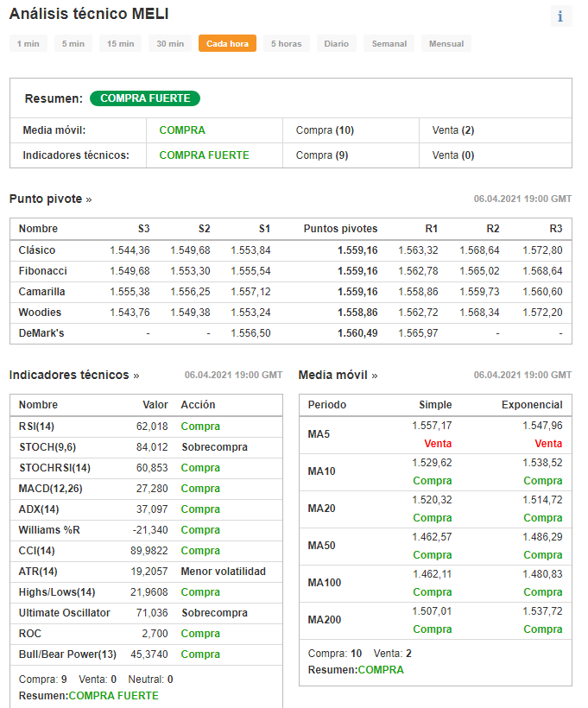Click the Highs/Lows(14) indicator name

pos(57,592)
